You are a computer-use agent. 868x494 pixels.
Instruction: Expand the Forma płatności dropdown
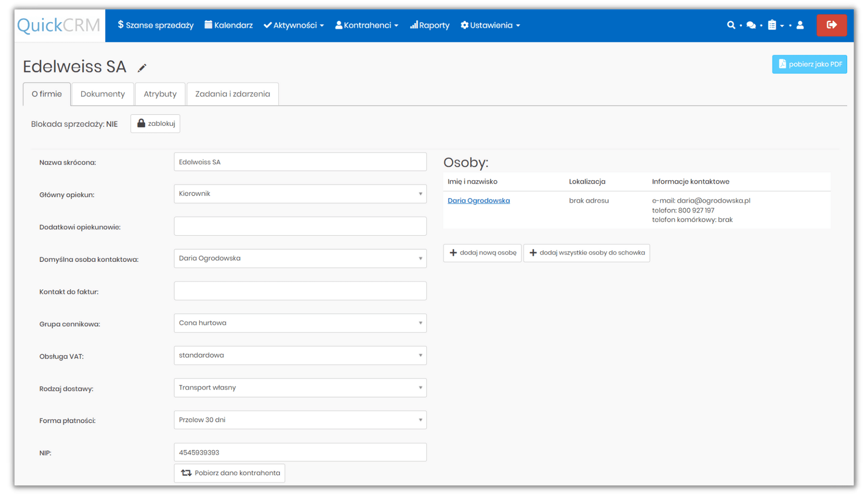coord(300,420)
